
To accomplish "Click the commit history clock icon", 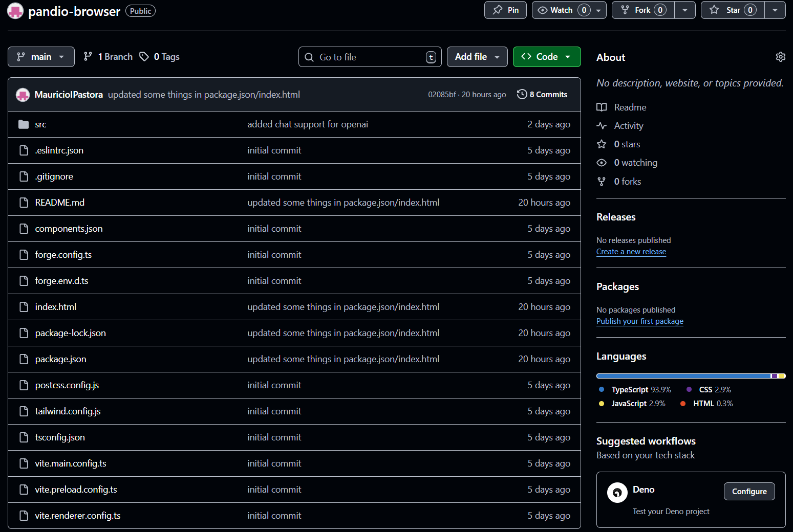I will point(522,94).
